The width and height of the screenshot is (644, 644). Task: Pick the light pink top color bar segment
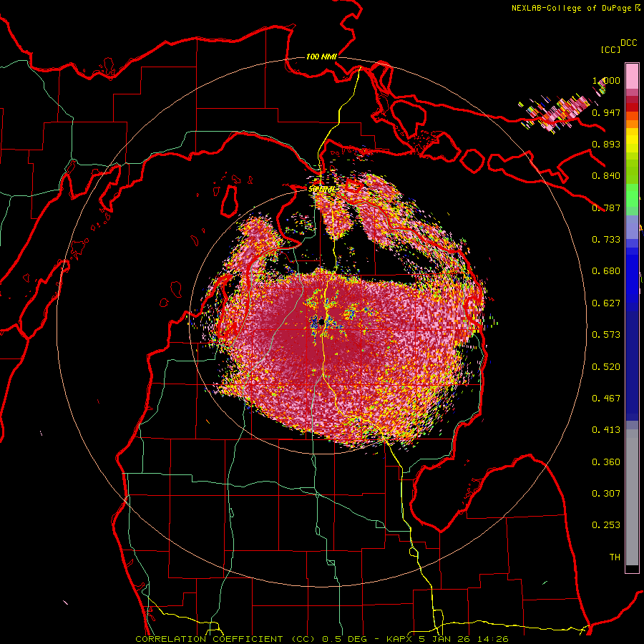[632, 77]
